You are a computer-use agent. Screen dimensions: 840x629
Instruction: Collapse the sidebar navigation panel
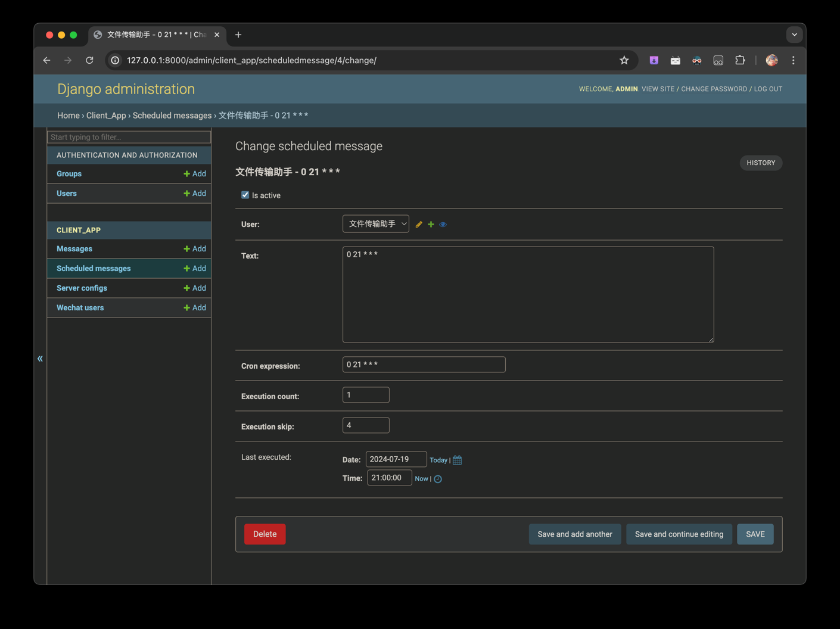(40, 359)
